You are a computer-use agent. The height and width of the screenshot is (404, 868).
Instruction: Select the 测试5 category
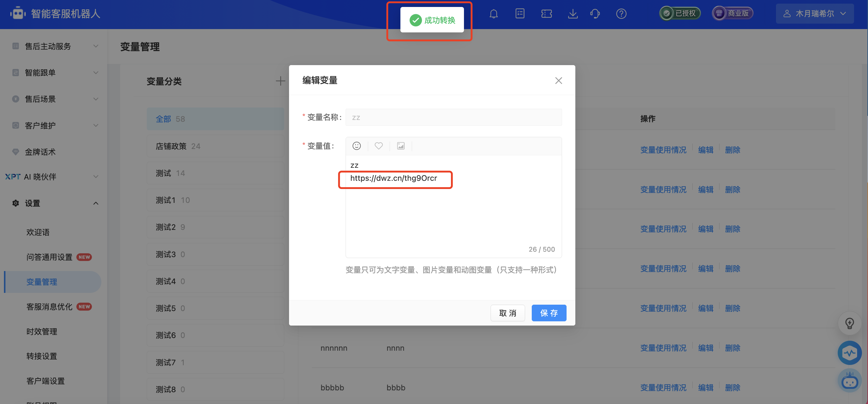(x=215, y=308)
